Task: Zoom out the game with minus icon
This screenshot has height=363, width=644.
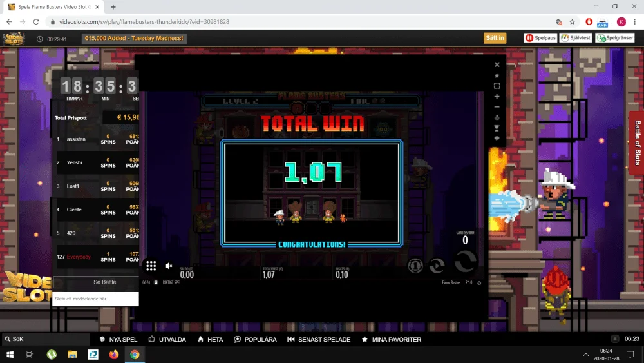Action: pyautogui.click(x=497, y=107)
